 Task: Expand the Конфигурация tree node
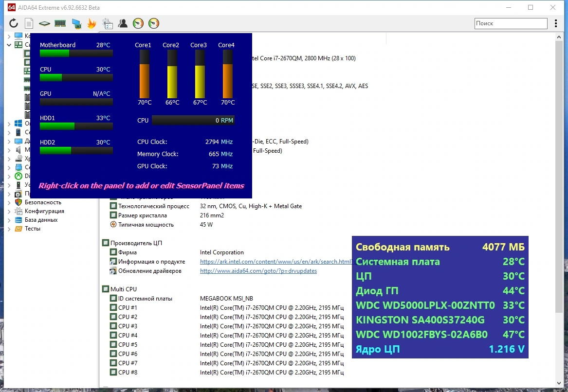coord(9,211)
